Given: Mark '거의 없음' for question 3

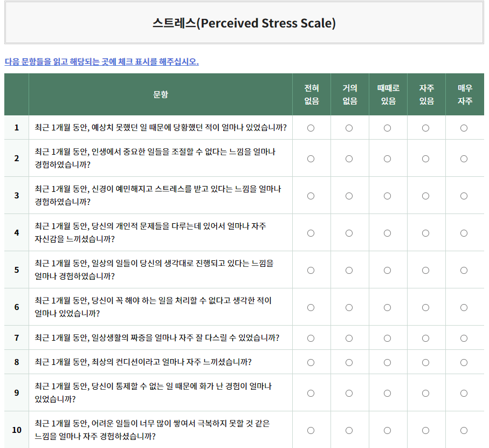Looking at the screenshot, I should (x=349, y=196).
